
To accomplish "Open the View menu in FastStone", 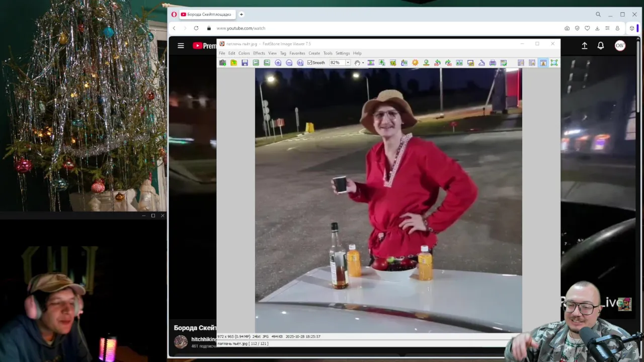I will [x=272, y=53].
